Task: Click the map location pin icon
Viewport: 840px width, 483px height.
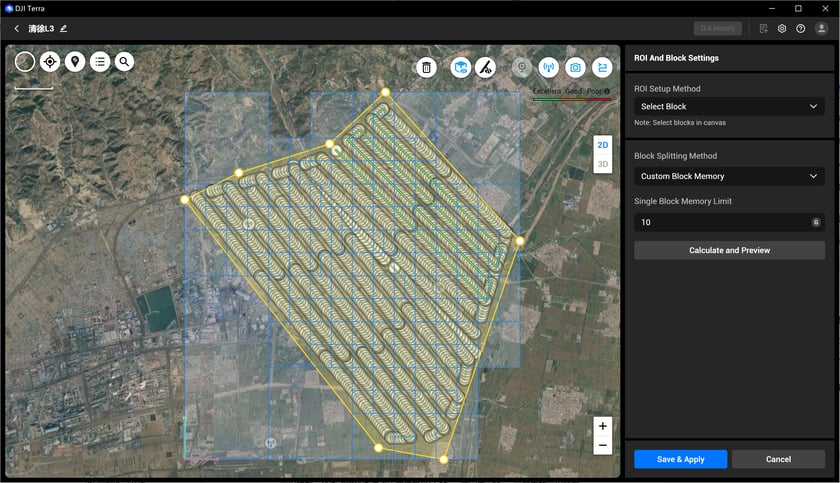Action: point(75,62)
